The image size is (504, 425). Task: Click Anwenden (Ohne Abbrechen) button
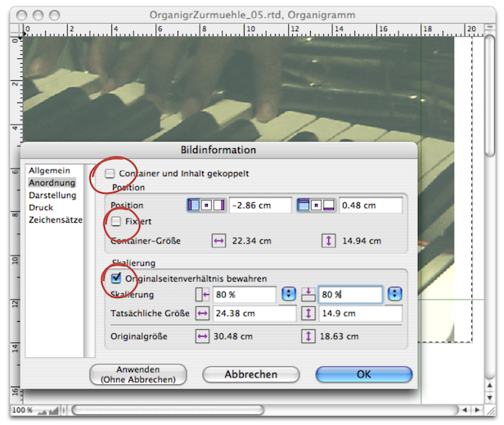137,374
